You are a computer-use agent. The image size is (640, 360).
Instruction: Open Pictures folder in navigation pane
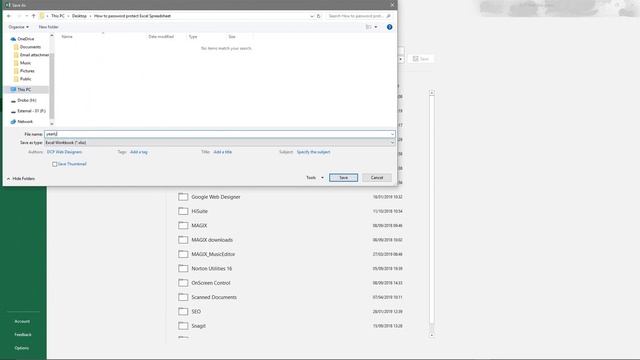coord(27,71)
